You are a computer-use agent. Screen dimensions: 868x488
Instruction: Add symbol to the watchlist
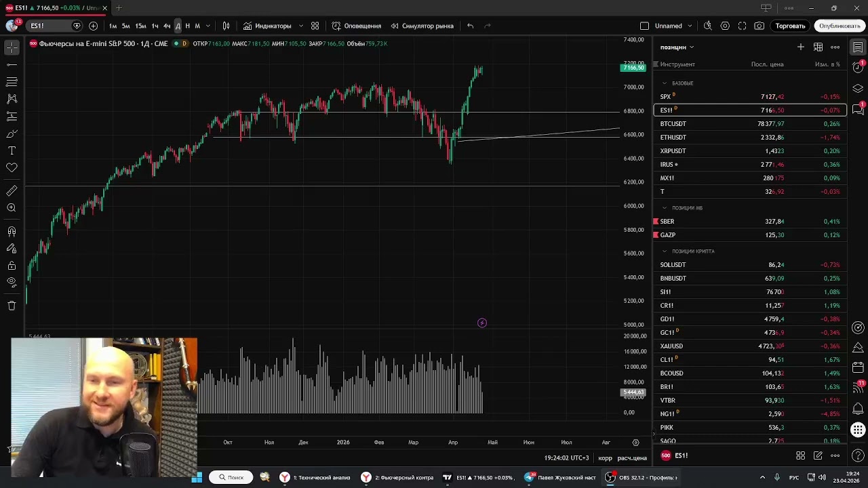tap(800, 47)
